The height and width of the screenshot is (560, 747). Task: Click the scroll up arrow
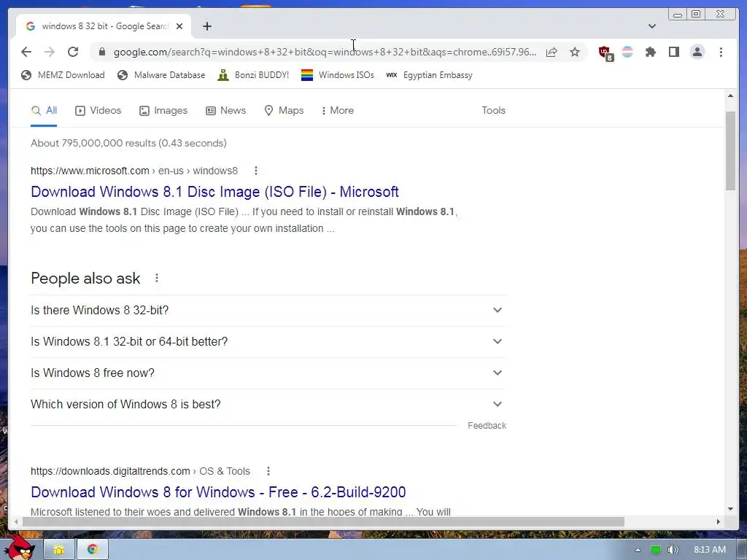coord(730,96)
